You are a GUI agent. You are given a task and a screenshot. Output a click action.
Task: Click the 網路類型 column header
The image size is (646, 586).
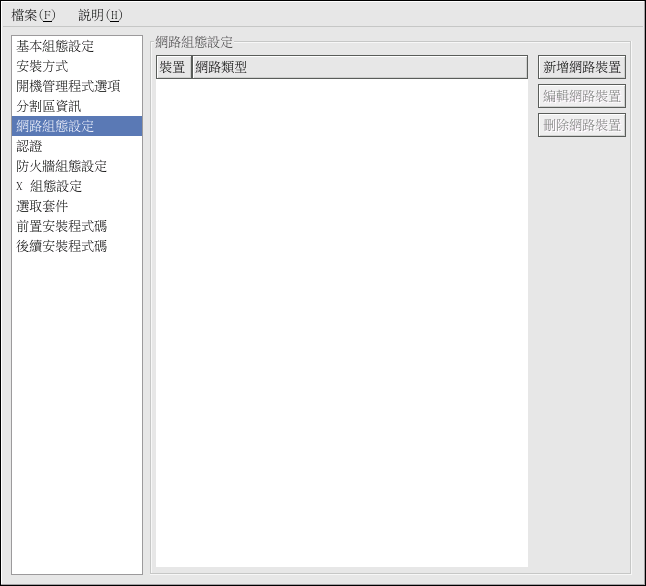pos(358,67)
